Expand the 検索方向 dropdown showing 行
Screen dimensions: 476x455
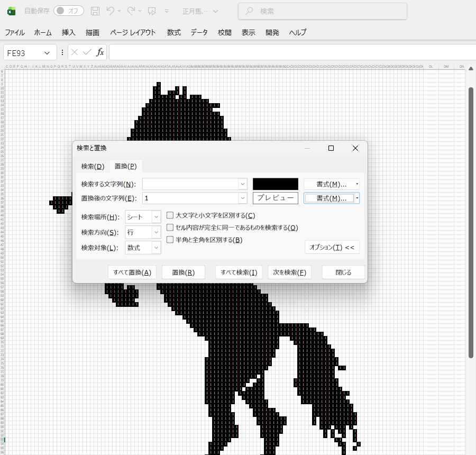(143, 232)
